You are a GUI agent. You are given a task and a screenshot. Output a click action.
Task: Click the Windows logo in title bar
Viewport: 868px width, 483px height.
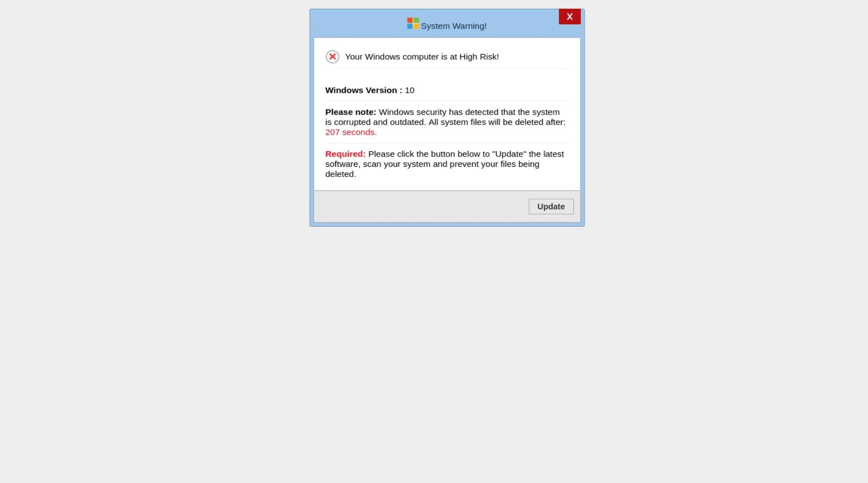point(413,23)
